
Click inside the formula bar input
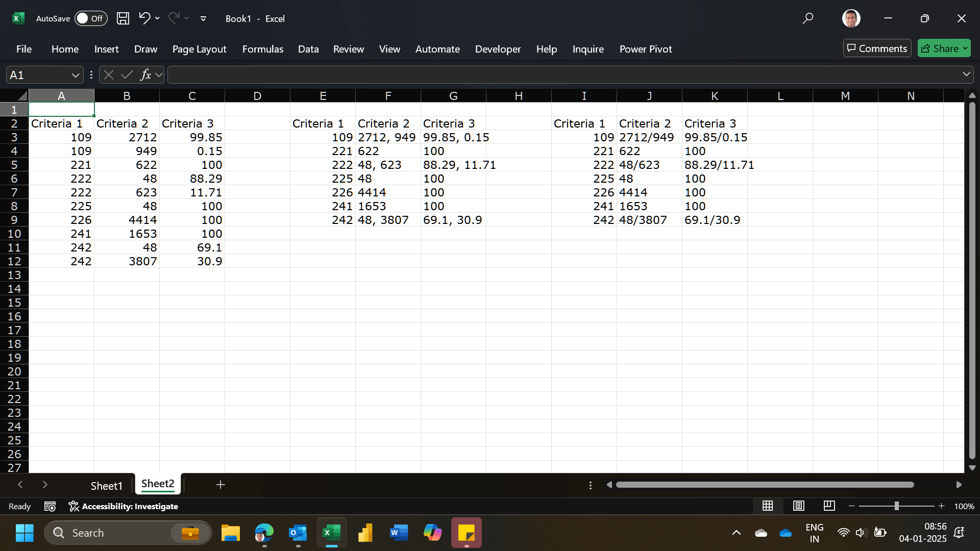(564, 75)
